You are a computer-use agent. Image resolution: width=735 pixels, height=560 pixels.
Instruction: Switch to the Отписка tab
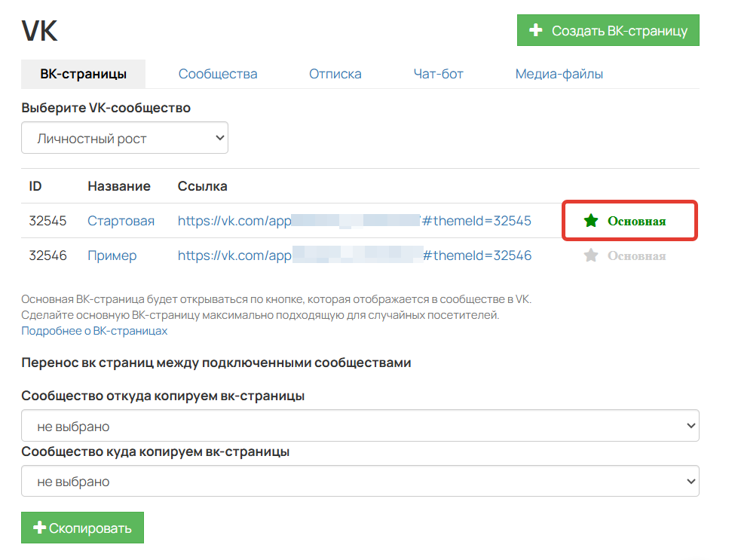(335, 74)
